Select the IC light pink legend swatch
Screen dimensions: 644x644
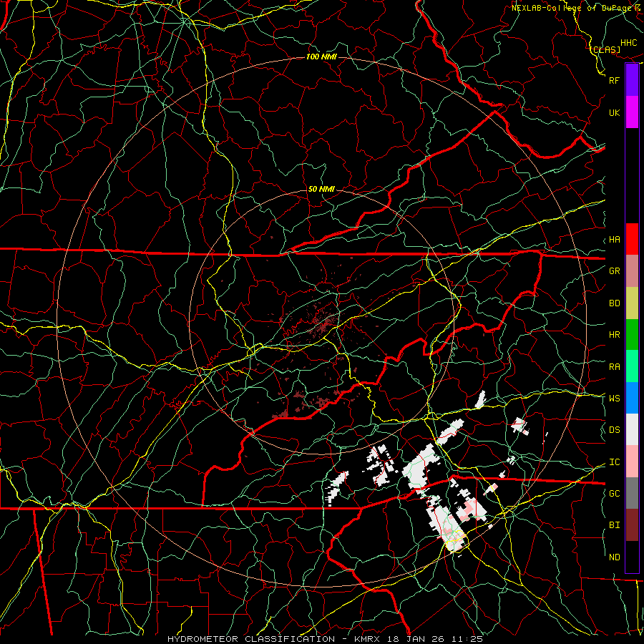point(632,462)
